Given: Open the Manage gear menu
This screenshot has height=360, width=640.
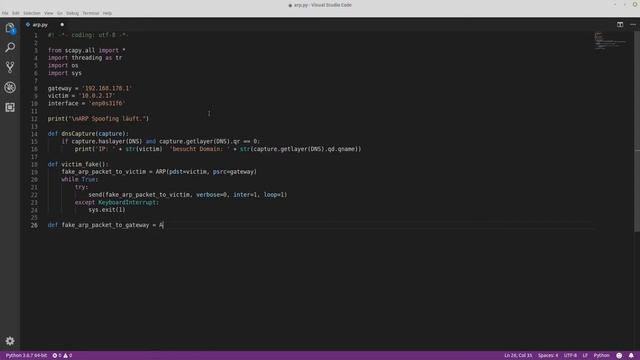Looking at the screenshot, I should coord(10,341).
